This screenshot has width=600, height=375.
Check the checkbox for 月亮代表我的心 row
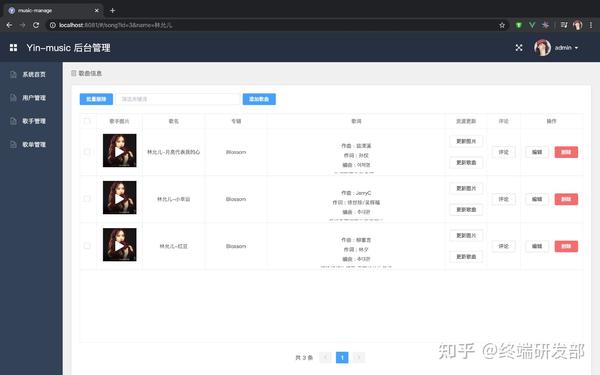pyautogui.click(x=87, y=152)
